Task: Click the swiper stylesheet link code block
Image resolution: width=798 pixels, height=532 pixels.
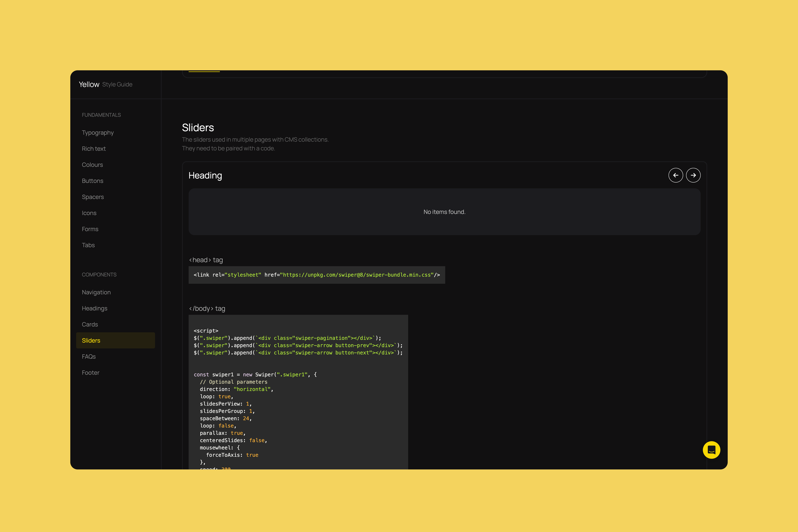Action: click(x=317, y=275)
